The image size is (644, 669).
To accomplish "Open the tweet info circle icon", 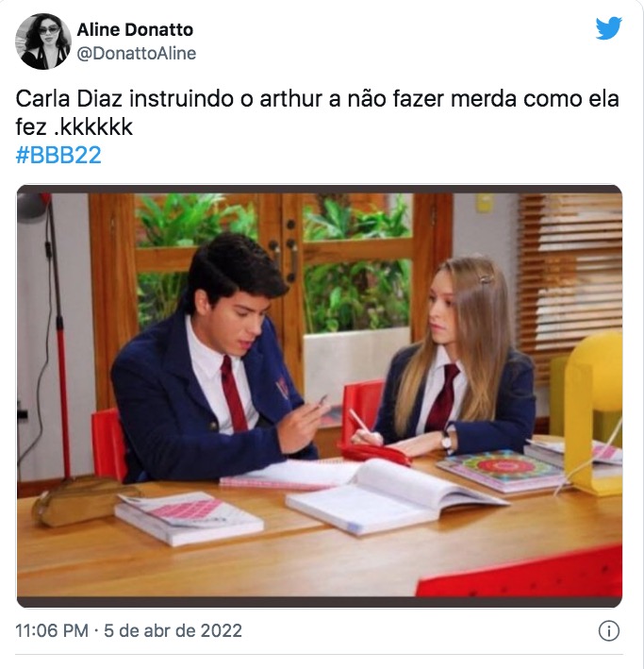I will [x=608, y=630].
